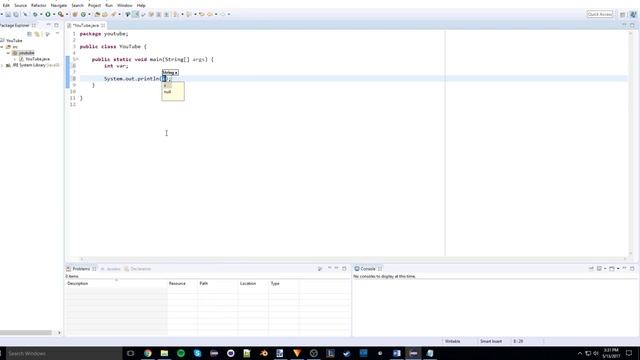Run the program with green Run icon
The width and height of the screenshot is (640, 360).
tap(48, 14)
